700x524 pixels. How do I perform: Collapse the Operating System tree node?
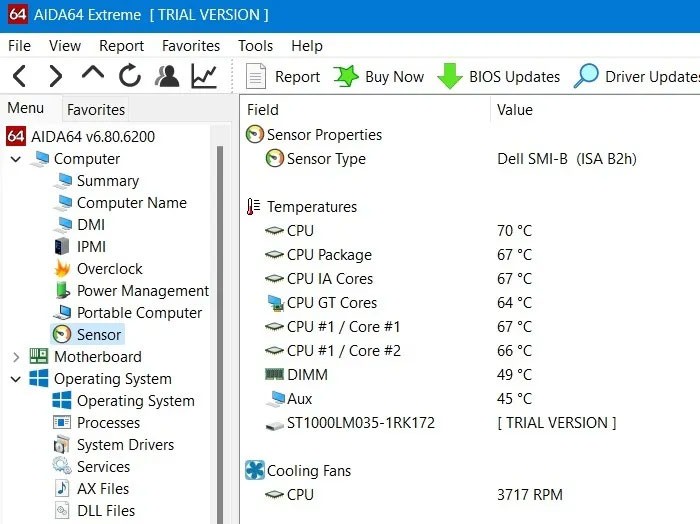[x=16, y=379]
